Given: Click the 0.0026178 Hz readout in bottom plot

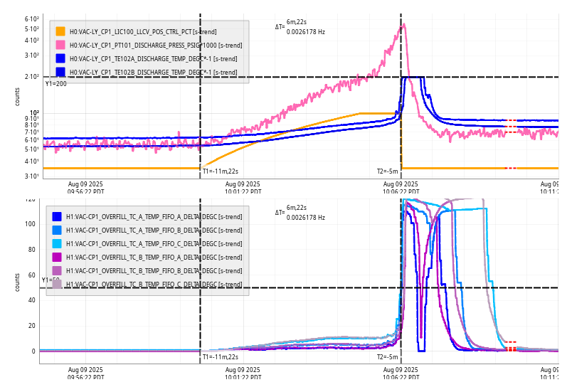Looking at the screenshot, I should pos(306,218).
